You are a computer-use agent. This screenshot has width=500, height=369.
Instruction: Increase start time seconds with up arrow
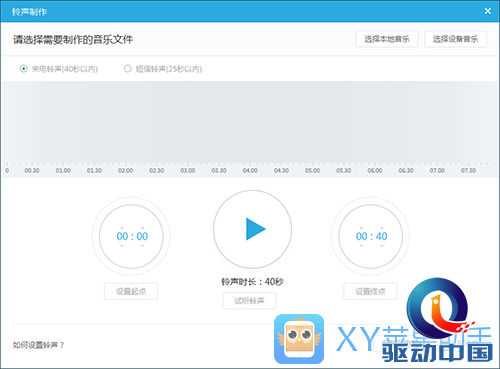point(142,228)
